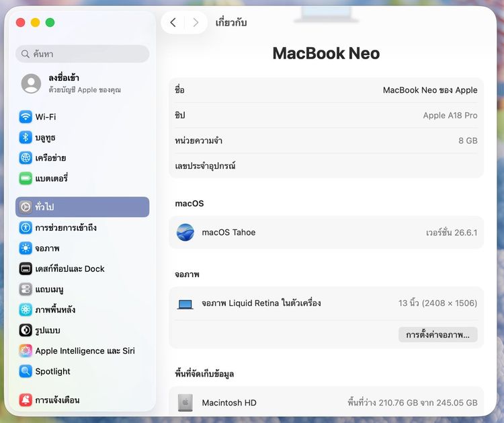Click the จอภาพ Liquid Retina ในตัวเครื่อง label

tap(261, 303)
